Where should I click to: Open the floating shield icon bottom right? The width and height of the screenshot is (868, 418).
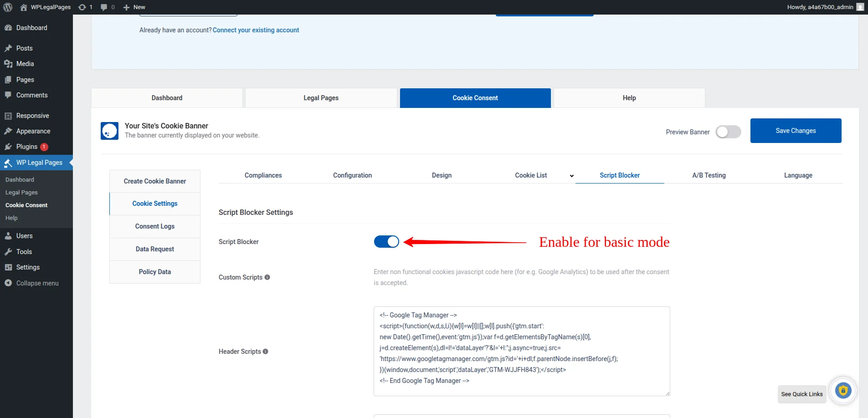click(843, 390)
